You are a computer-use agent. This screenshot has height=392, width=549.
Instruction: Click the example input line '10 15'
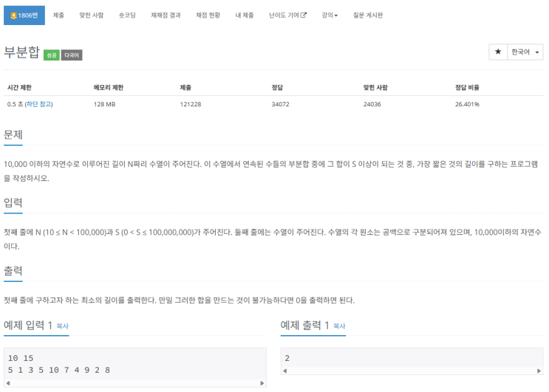pos(21,358)
